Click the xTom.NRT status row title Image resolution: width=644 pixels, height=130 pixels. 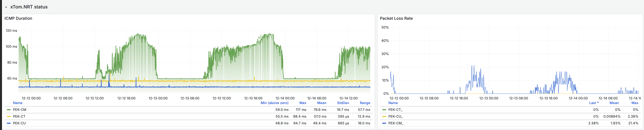pos(29,7)
